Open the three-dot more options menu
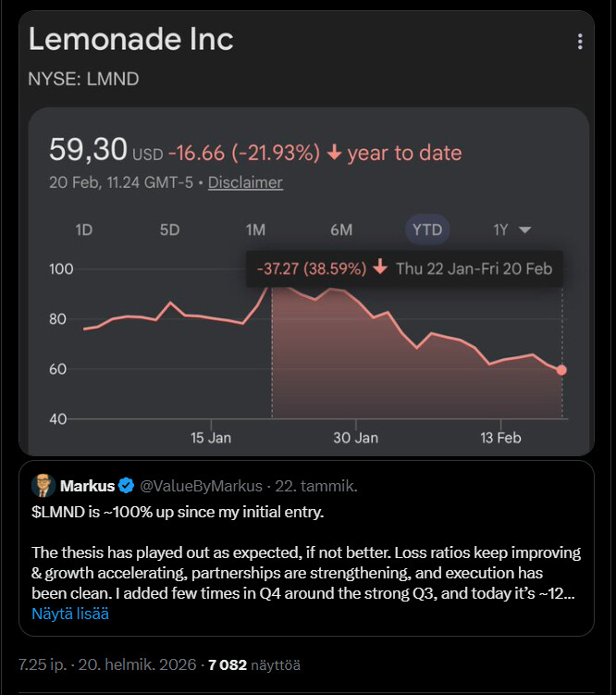Viewport: 616px width, 695px height. click(x=580, y=42)
